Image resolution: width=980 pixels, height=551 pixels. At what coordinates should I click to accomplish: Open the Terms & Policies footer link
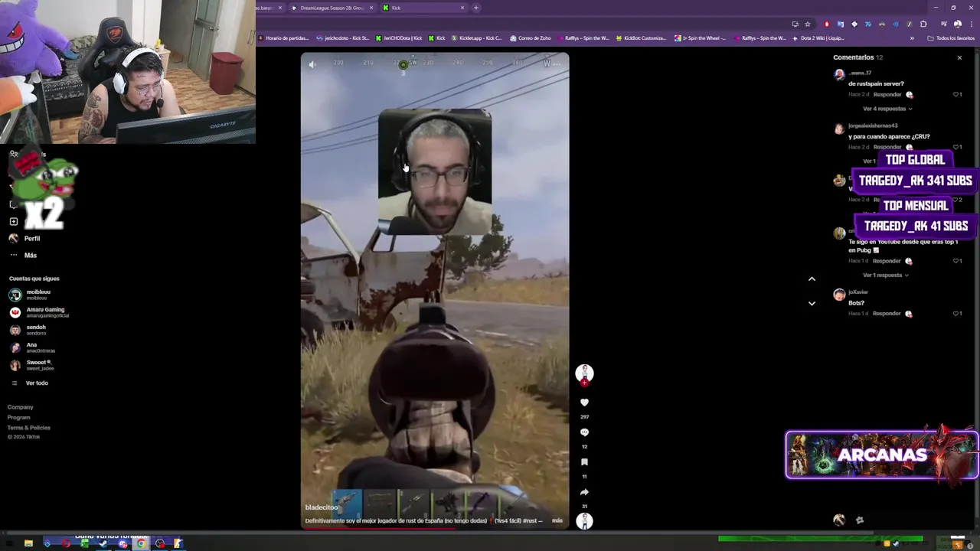(x=29, y=428)
